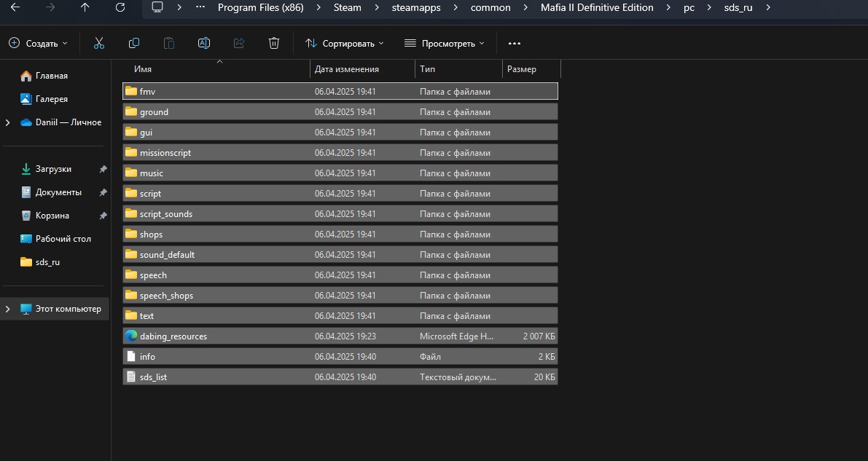868x461 pixels.
Task: Click the blank file icon of info
Action: tap(131, 356)
